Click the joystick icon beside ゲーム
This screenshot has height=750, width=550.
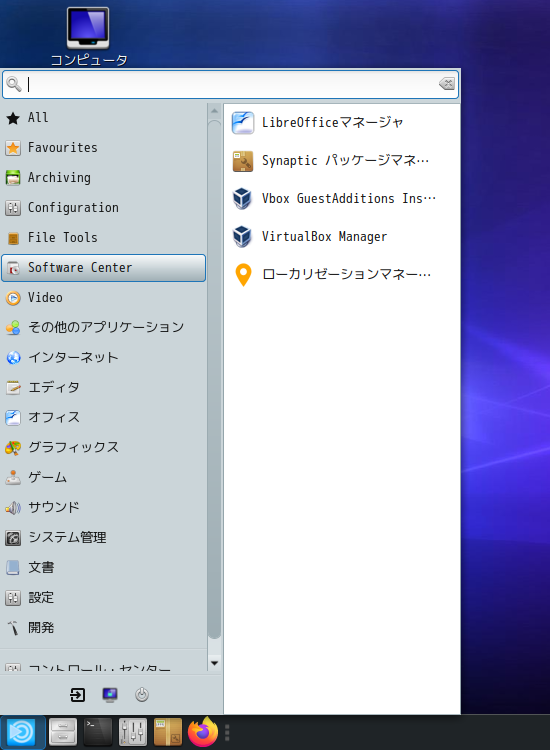pos(13,478)
